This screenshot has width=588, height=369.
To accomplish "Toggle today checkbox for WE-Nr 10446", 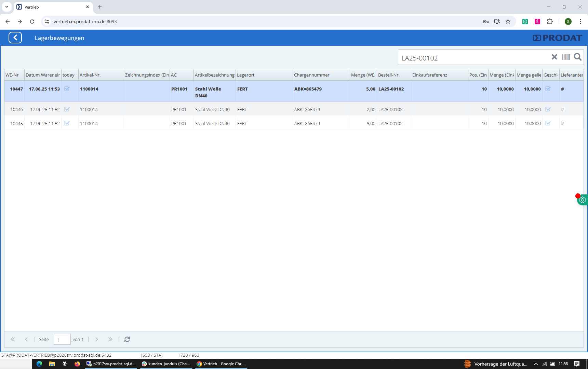I will [x=67, y=109].
